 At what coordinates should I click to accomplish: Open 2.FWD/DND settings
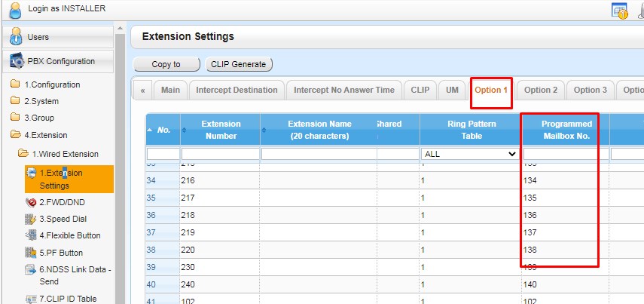click(x=55, y=202)
